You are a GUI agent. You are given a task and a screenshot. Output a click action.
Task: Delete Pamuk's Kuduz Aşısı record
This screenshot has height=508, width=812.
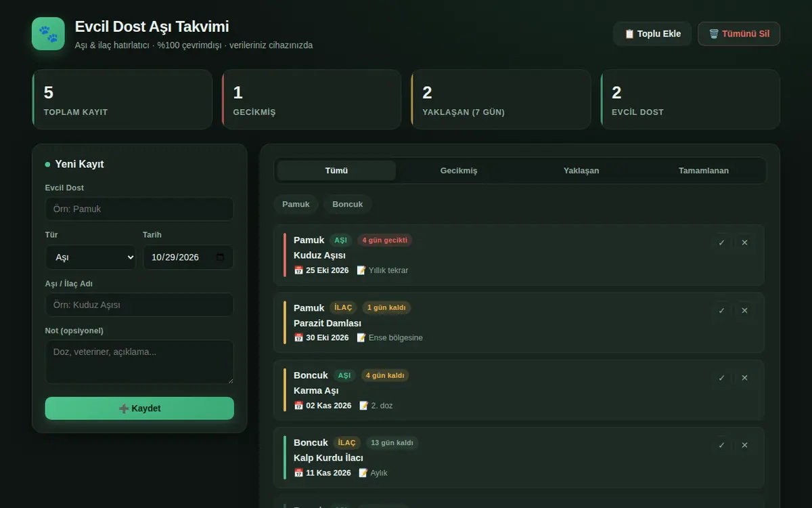point(744,242)
